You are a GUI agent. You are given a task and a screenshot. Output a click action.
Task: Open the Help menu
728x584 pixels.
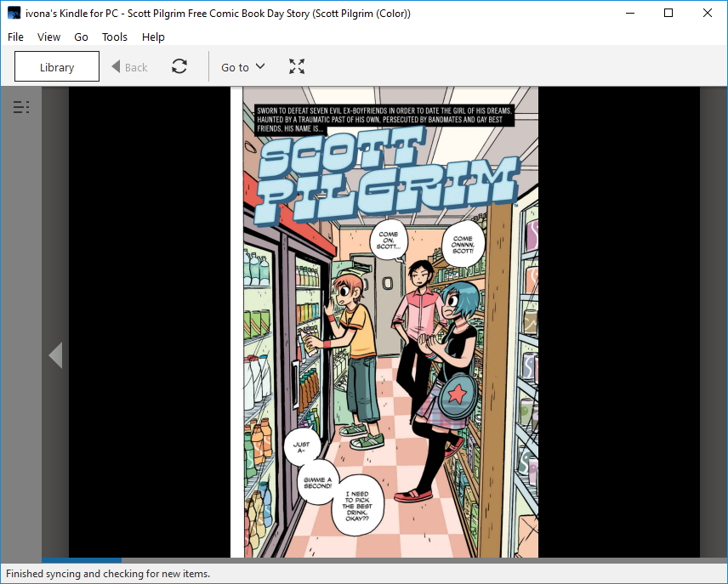pyautogui.click(x=153, y=37)
